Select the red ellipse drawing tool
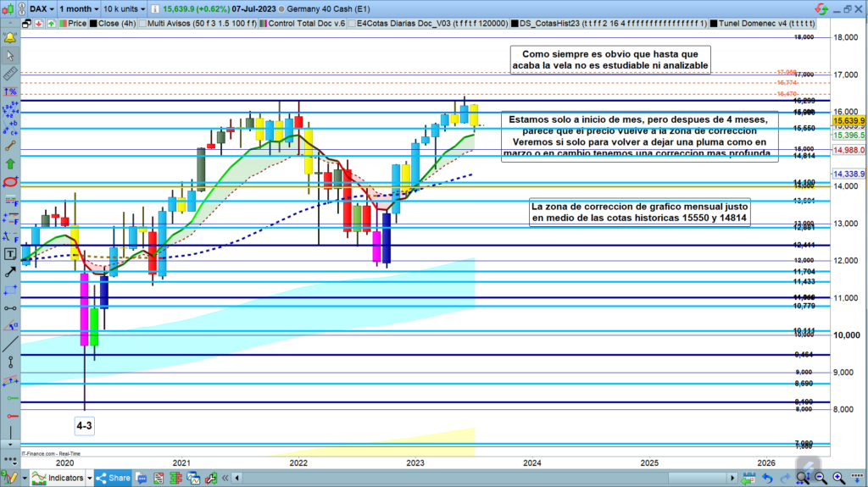The height and width of the screenshot is (487, 868). click(x=10, y=182)
